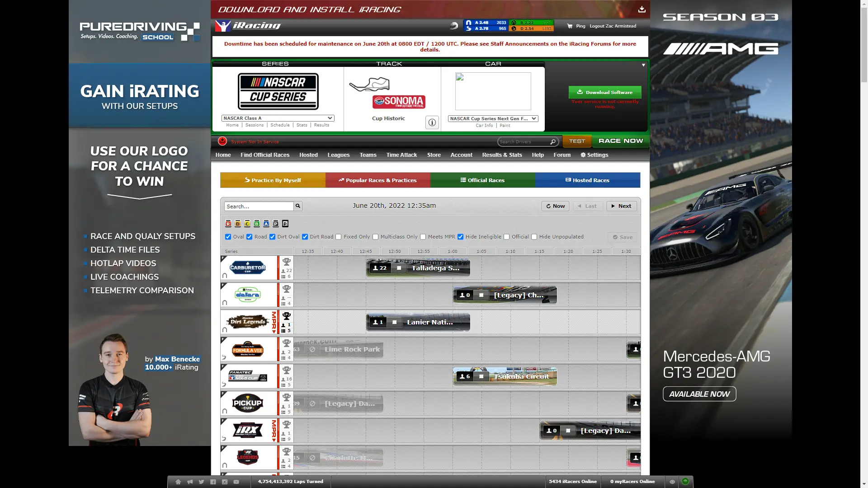868x488 pixels.
Task: Switch to the Hosted Races tab
Action: coord(588,180)
